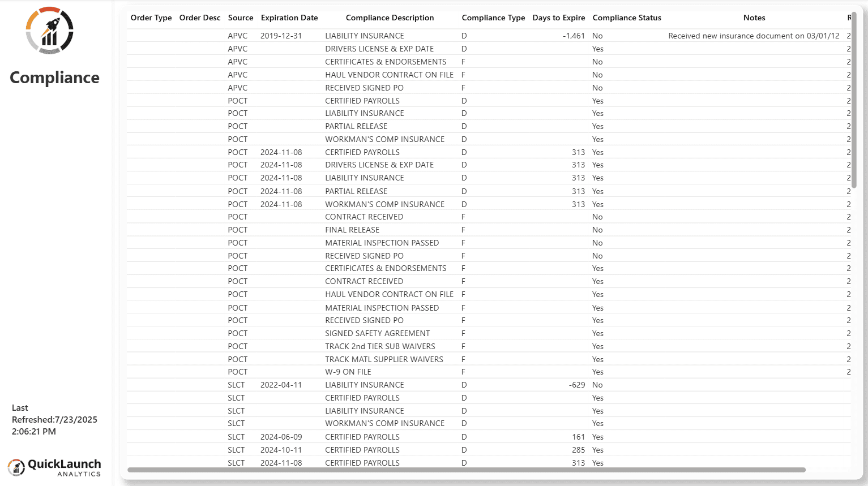This screenshot has height=486, width=868.
Task: Select the POCT source in the FINAL RELEASE row
Action: (238, 230)
